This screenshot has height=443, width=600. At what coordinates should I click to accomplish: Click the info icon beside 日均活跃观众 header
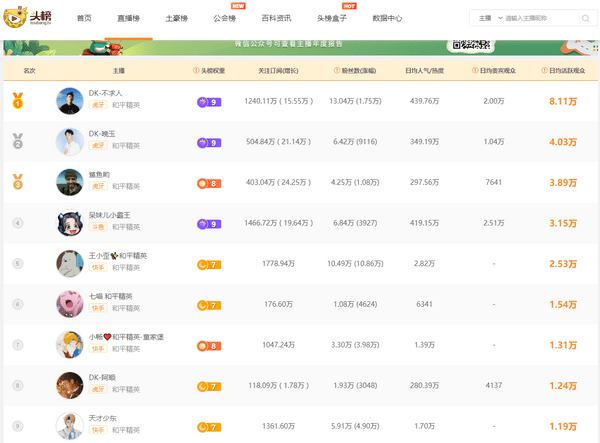point(544,70)
